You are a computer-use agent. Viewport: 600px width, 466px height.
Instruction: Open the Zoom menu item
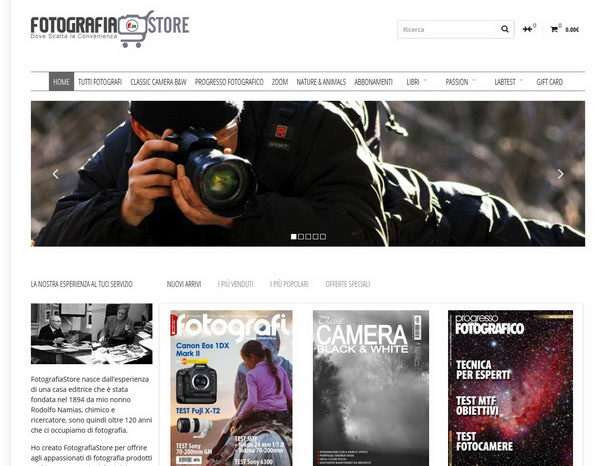click(x=280, y=82)
